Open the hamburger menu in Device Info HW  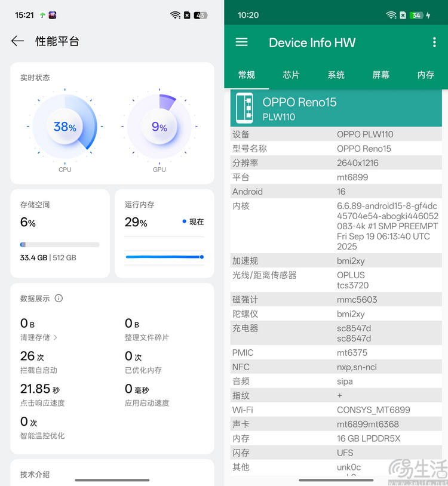point(241,42)
